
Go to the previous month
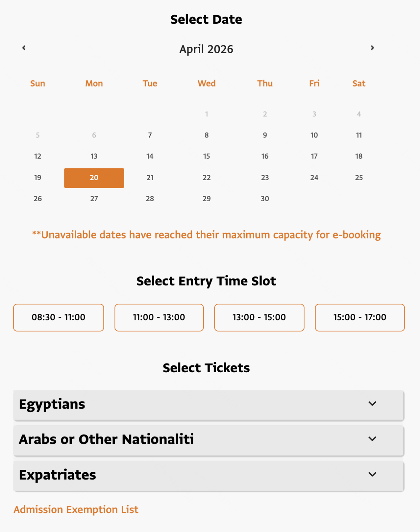click(24, 48)
